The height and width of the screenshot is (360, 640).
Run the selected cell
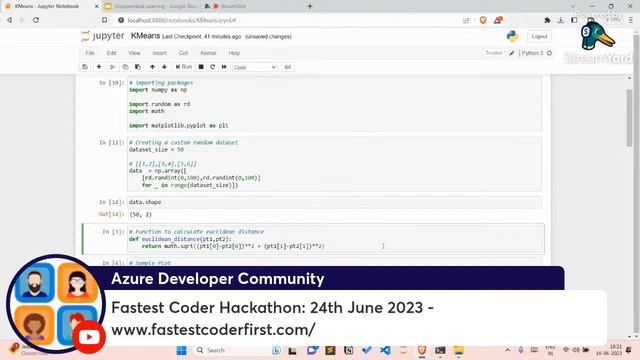point(184,67)
